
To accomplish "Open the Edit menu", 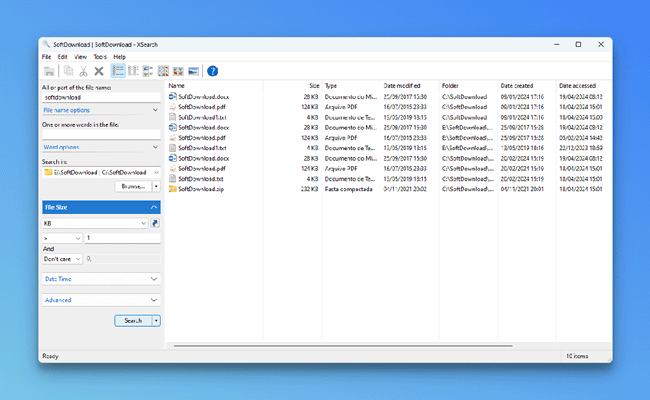I will tap(62, 57).
